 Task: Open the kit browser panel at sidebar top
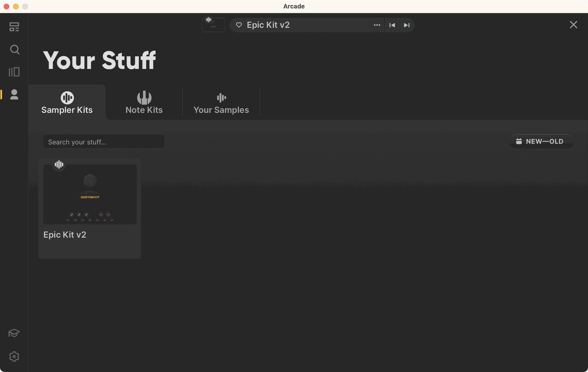click(x=14, y=27)
